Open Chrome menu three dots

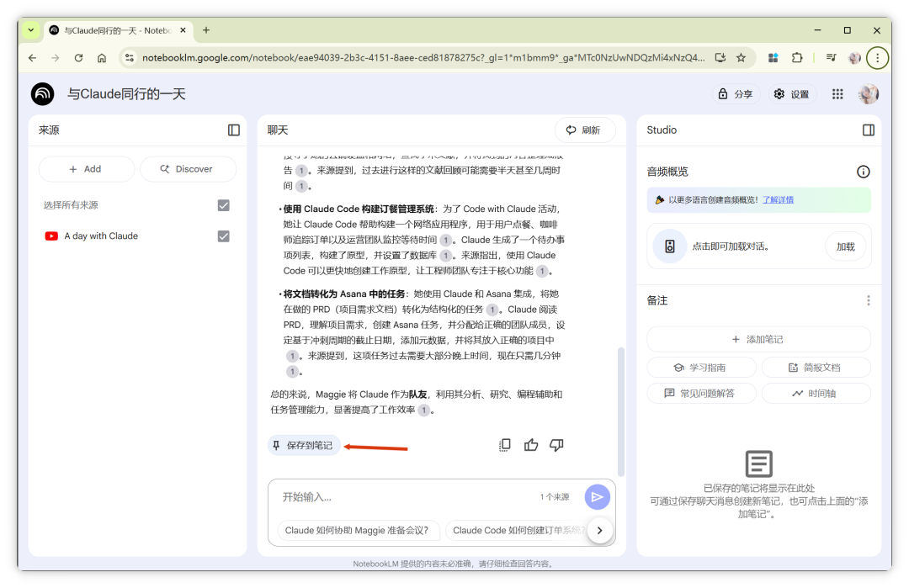point(877,58)
